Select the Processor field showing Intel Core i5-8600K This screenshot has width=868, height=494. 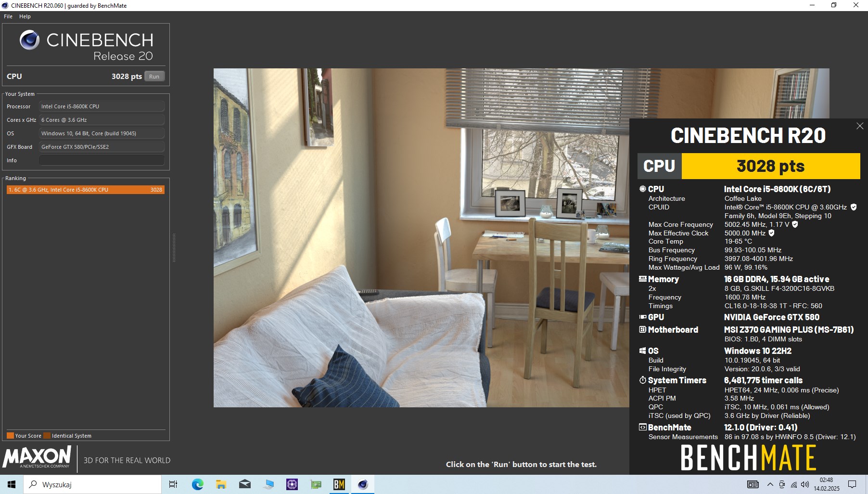(x=102, y=106)
